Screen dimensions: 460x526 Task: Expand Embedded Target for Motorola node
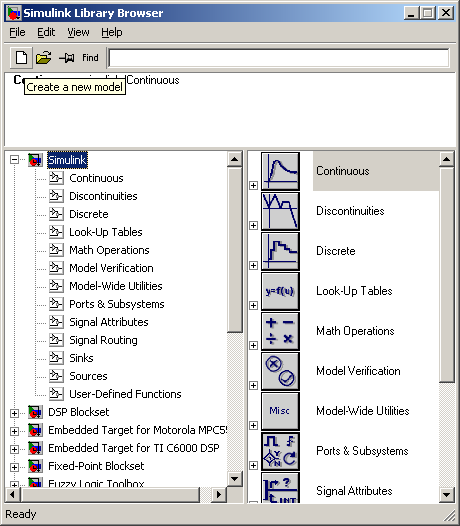tap(14, 431)
